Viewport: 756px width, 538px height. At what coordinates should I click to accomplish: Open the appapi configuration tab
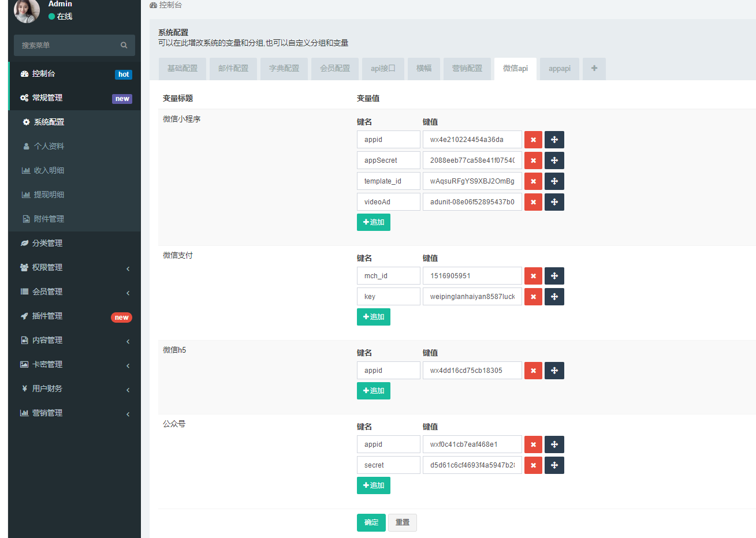[559, 68]
